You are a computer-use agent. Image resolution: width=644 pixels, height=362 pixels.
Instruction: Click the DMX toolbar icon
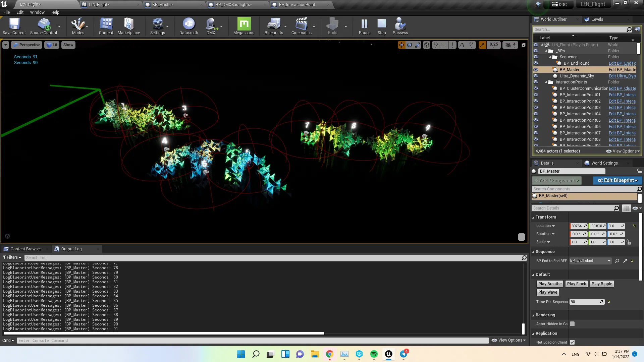pos(211,26)
